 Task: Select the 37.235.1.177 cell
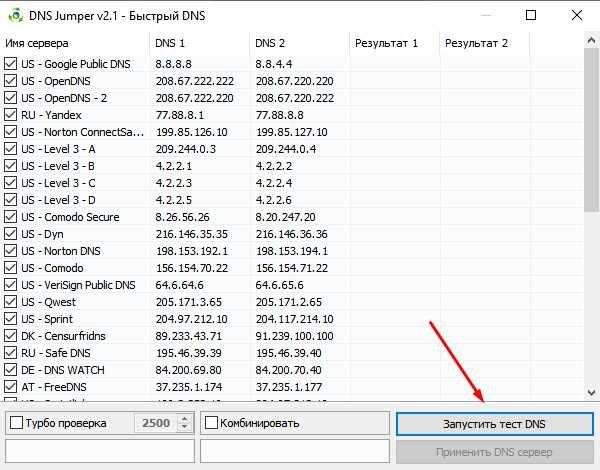click(x=289, y=387)
